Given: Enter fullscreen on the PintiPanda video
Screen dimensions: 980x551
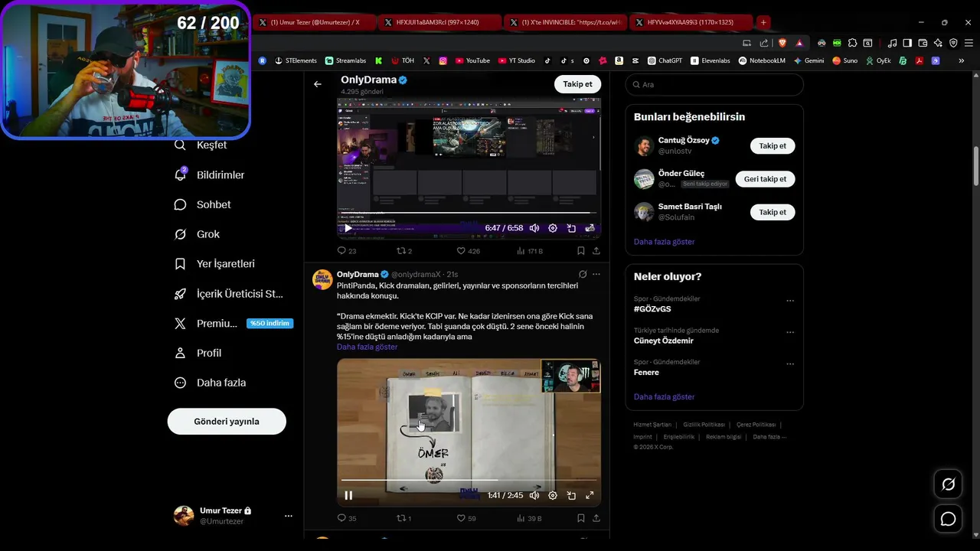Looking at the screenshot, I should (590, 495).
